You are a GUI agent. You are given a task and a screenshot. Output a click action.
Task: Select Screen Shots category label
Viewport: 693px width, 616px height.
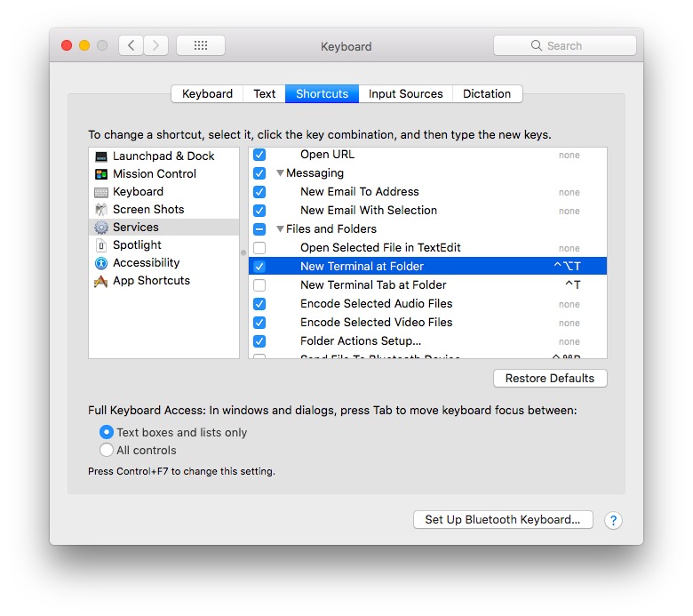click(148, 209)
